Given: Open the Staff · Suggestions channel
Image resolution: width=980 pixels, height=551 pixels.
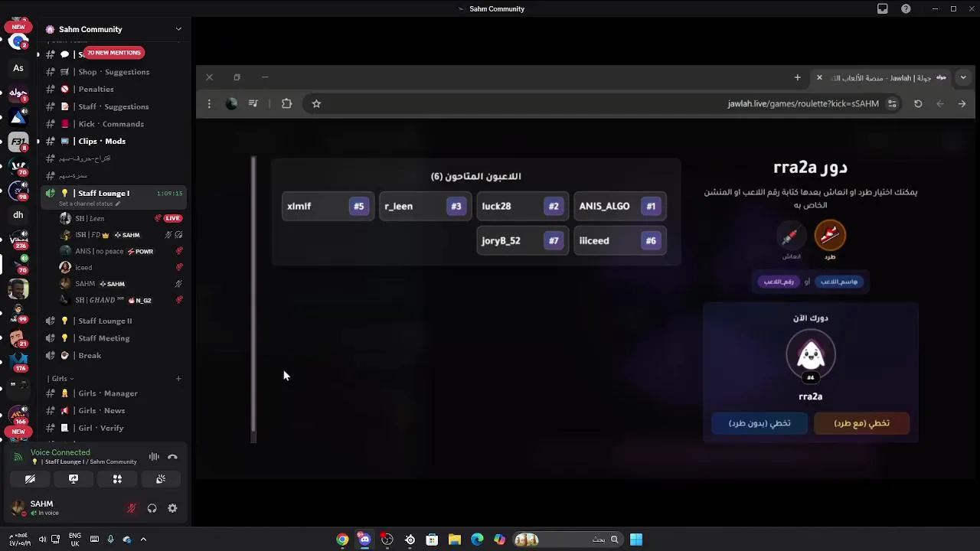Looking at the screenshot, I should pos(114,106).
